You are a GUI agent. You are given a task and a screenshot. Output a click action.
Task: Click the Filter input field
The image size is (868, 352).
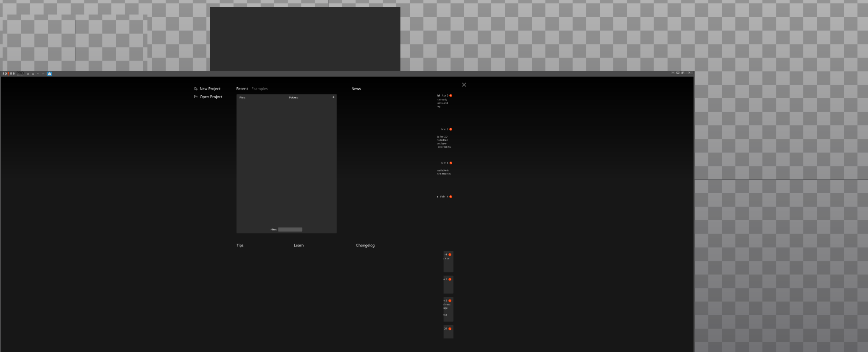click(x=290, y=230)
